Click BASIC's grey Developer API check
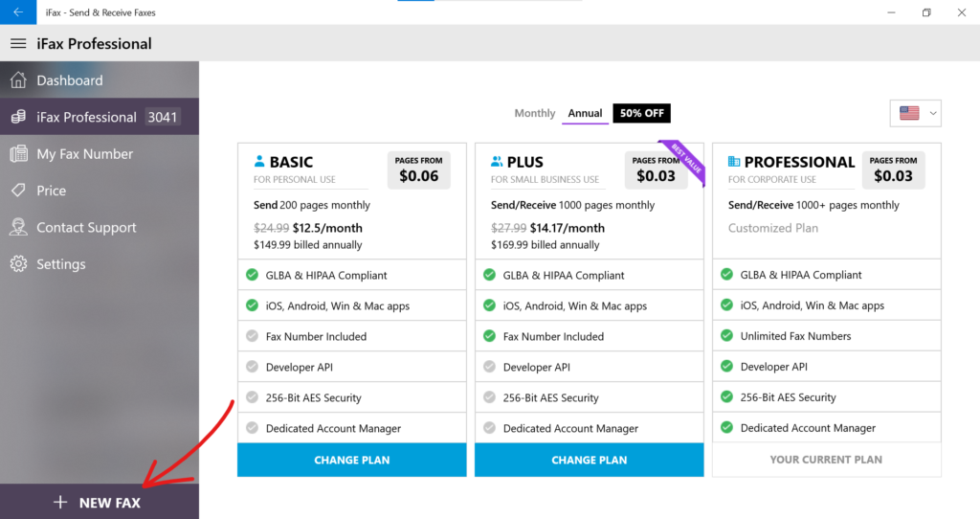 [252, 367]
